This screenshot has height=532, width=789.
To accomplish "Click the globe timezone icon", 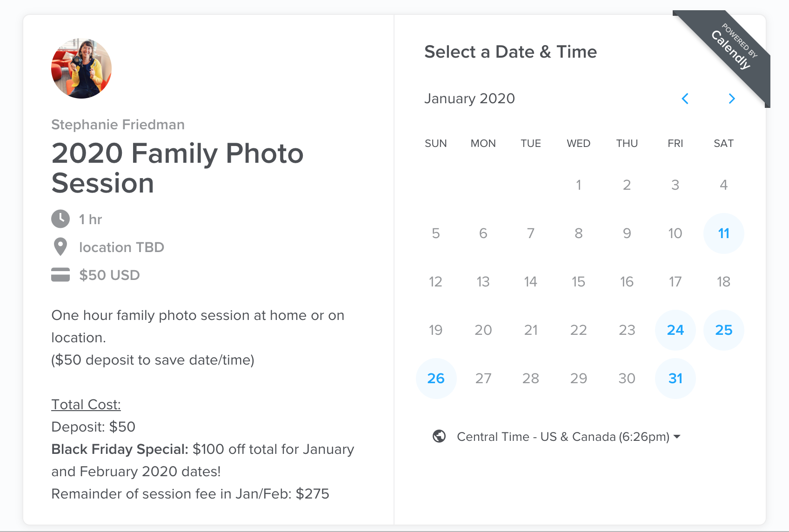I will point(439,436).
